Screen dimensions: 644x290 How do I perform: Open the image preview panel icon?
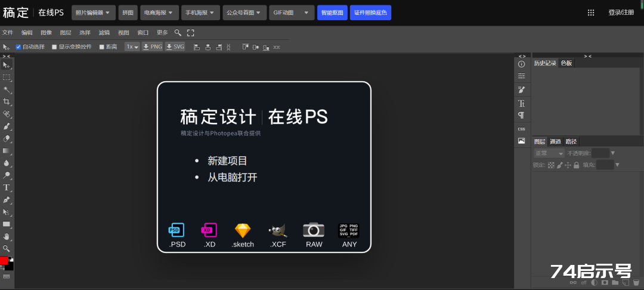tap(522, 141)
